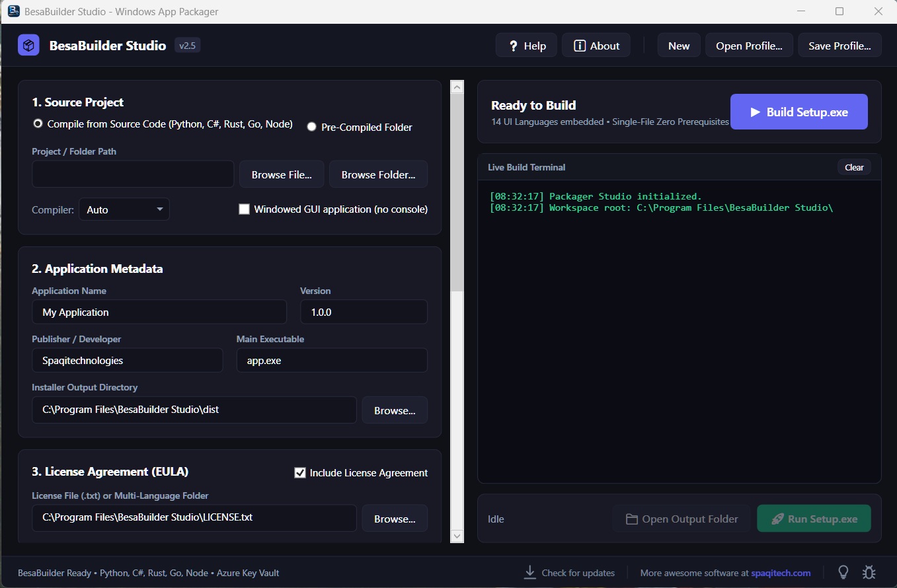Click the lightbulb icon in the status bar
897x588 pixels.
[843, 572]
